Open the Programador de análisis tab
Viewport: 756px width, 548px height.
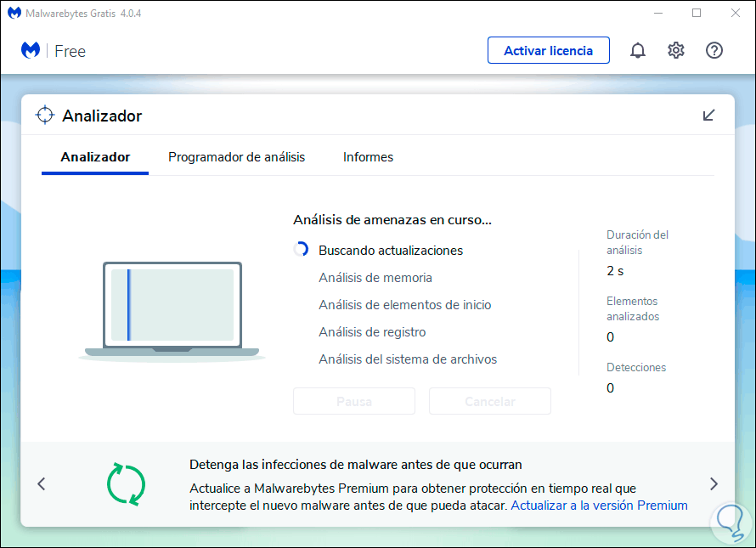(x=236, y=157)
